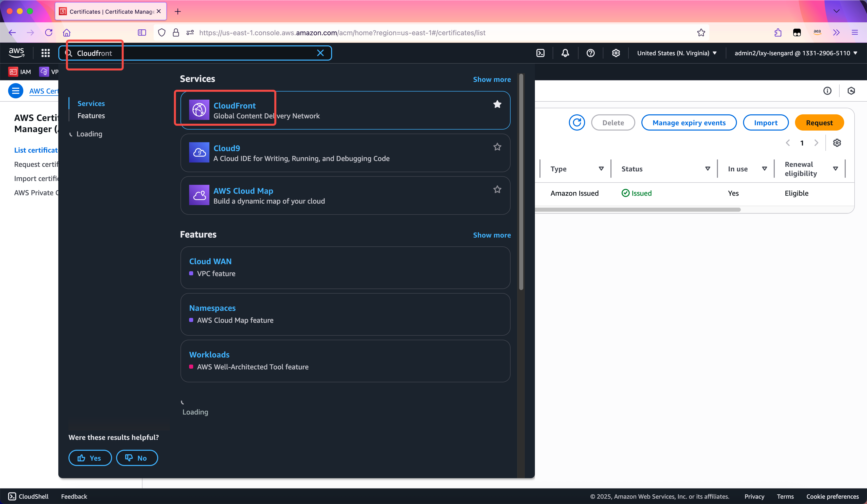Reload the page in browser
This screenshot has height=504, width=867.
[x=48, y=33]
